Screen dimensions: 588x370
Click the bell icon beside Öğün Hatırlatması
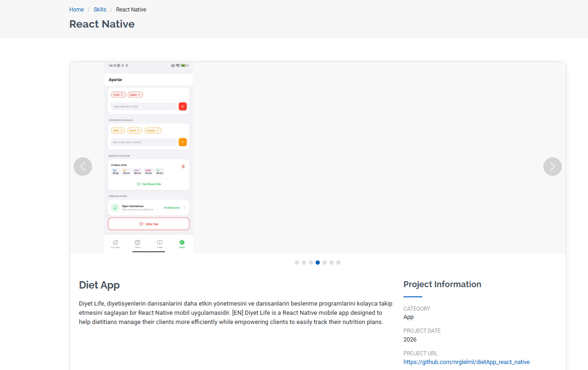click(115, 208)
